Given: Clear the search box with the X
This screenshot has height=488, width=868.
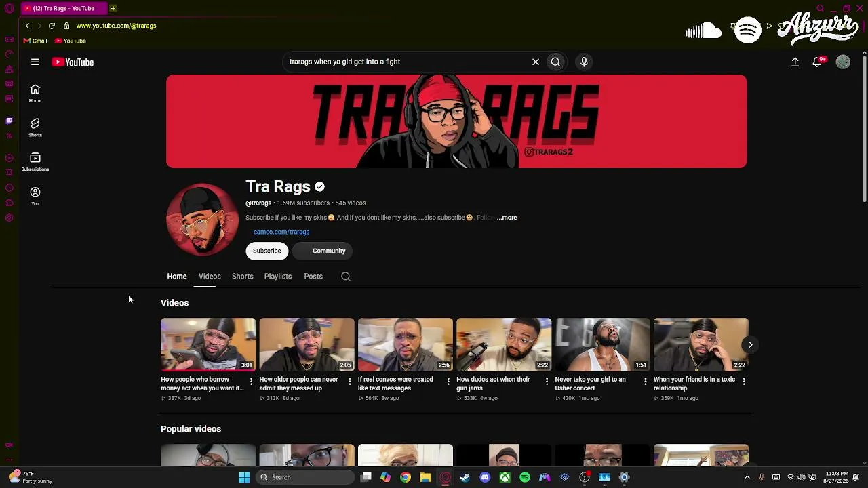Looking at the screenshot, I should point(536,62).
